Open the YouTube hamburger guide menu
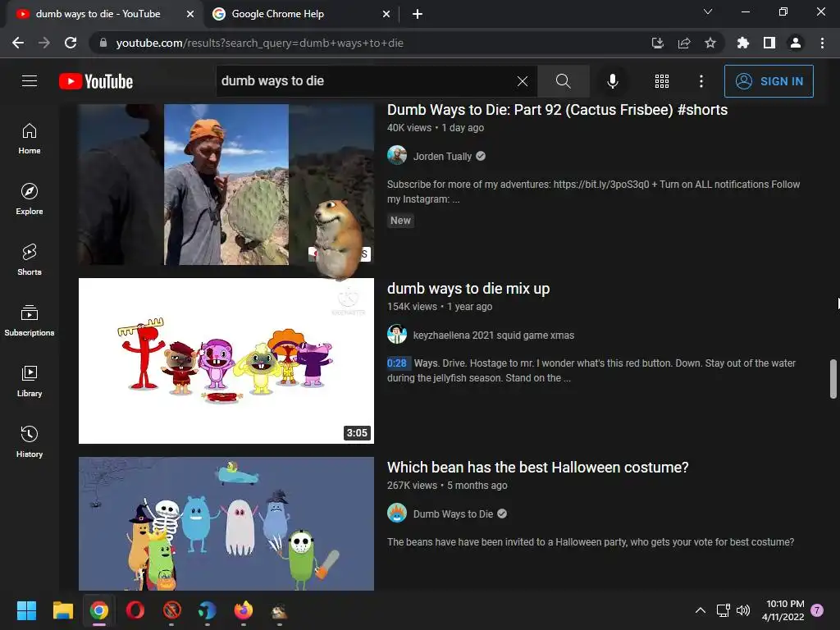This screenshot has width=840, height=630. coord(30,81)
